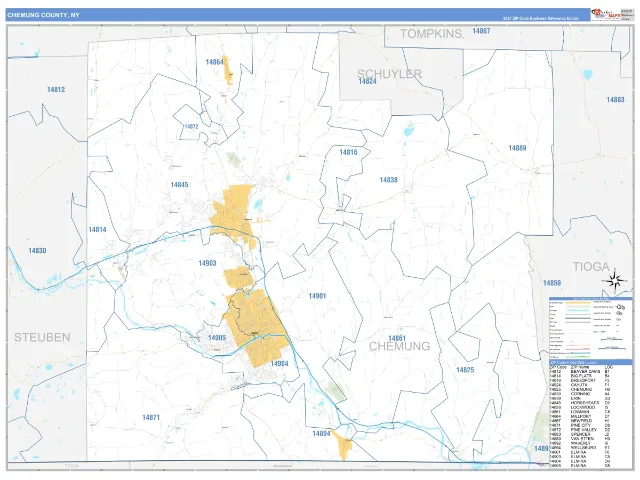
Task: Click ZIP code label 14838
Action: 388,180
